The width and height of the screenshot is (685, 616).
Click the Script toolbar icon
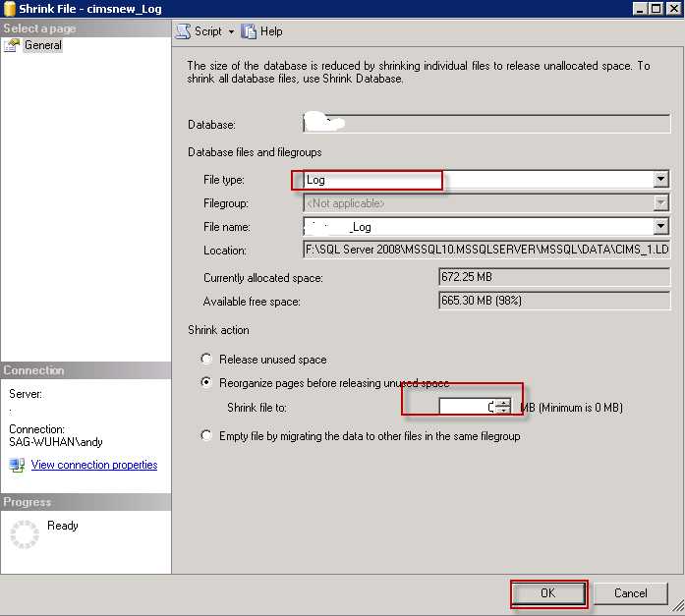tap(183, 31)
